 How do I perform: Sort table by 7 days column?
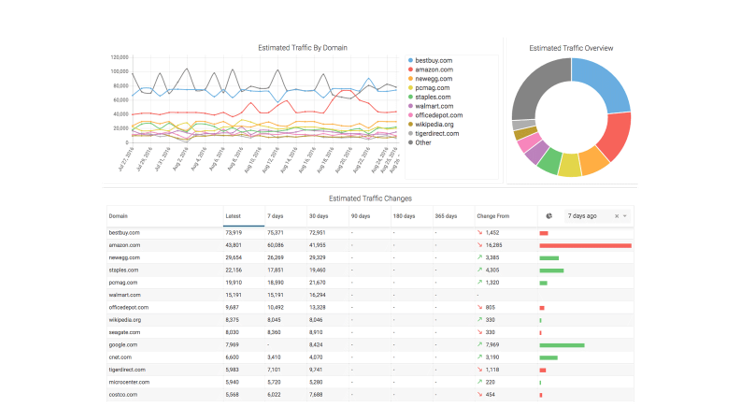[x=276, y=216]
